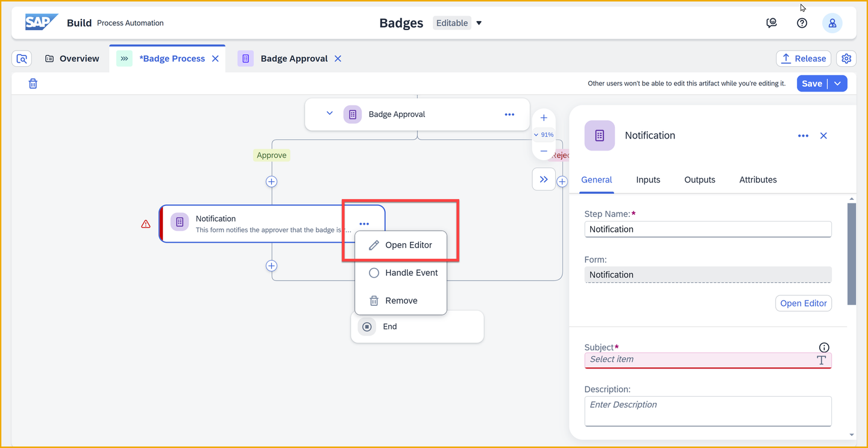Click the search artifacts icon button

click(x=22, y=58)
